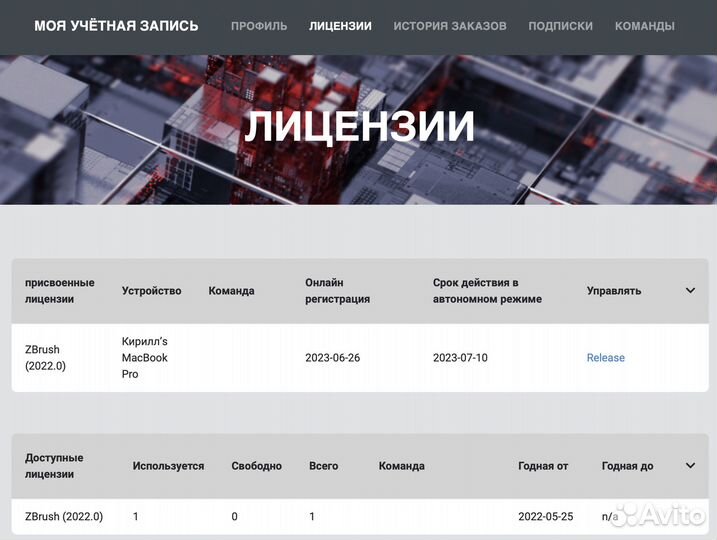Click the МОЯ УЧЁТНАЯ ЗАПИСЬ site title
Viewport: 717px width, 540px height.
(x=116, y=26)
